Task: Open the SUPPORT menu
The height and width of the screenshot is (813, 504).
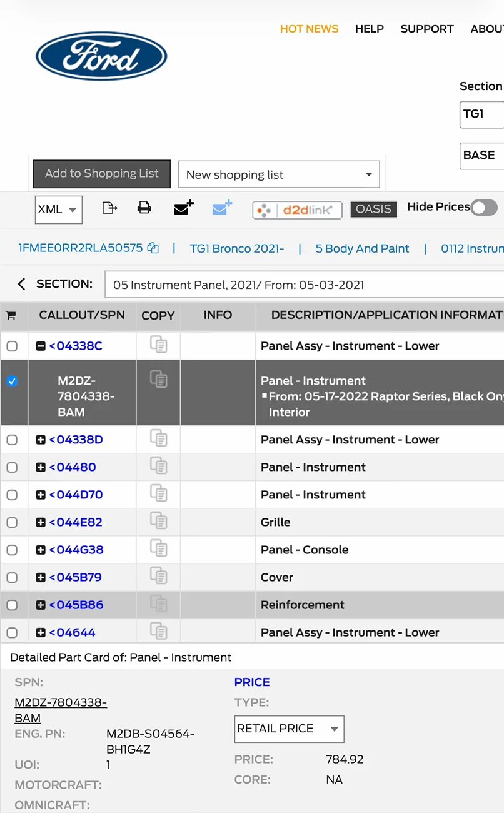Action: (x=427, y=29)
